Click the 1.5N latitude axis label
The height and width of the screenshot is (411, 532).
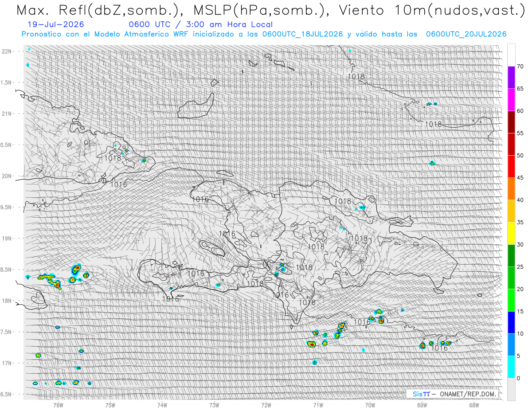(6, 82)
